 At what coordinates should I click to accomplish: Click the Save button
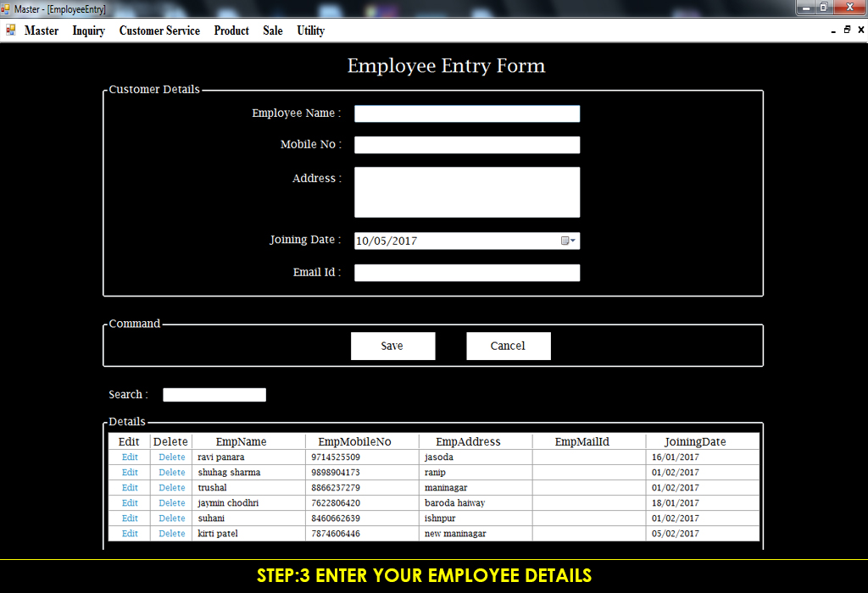tap(393, 346)
